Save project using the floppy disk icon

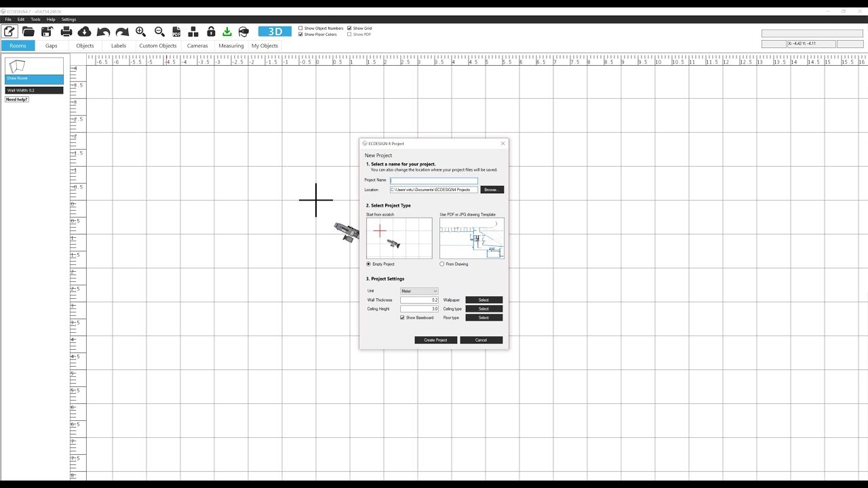pos(47,32)
